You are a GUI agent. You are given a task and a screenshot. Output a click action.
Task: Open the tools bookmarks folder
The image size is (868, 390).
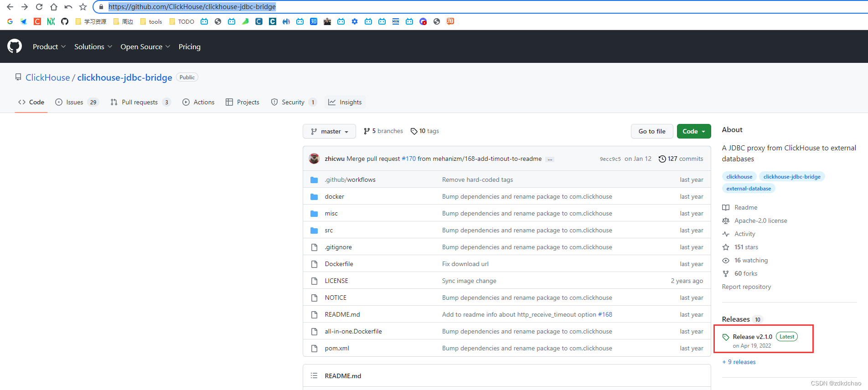(x=151, y=21)
